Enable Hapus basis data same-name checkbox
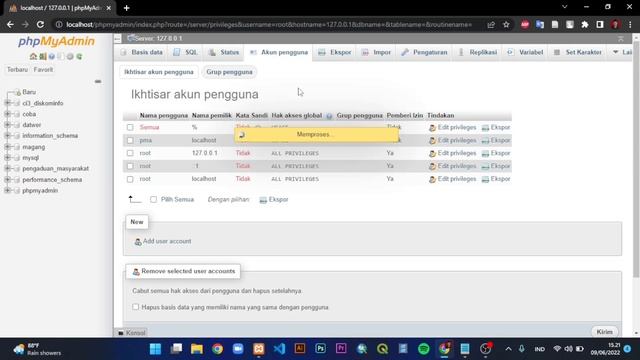The width and height of the screenshot is (640, 360). point(136,307)
